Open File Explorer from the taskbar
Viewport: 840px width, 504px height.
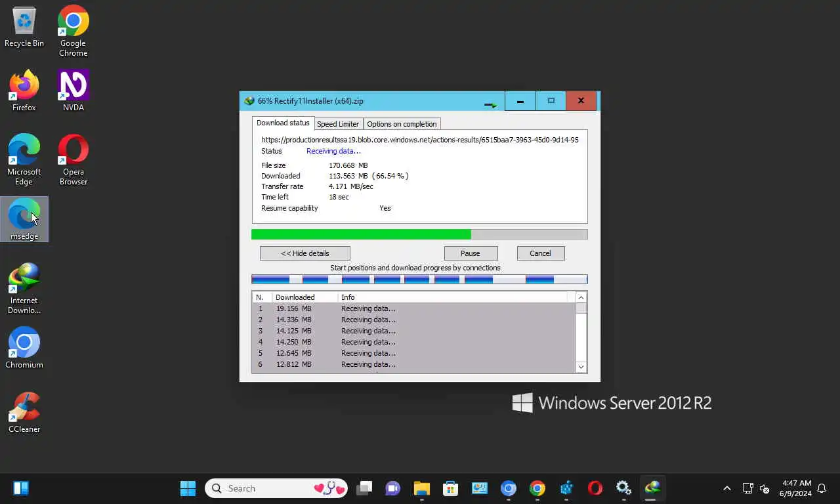coord(421,488)
